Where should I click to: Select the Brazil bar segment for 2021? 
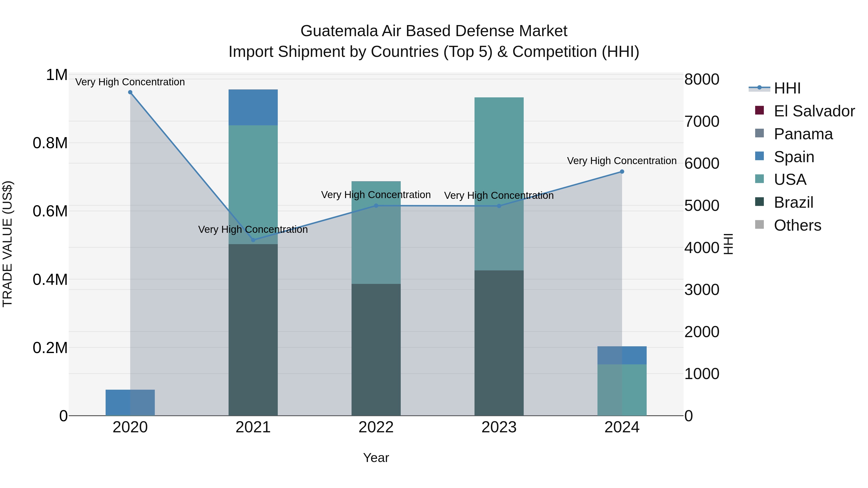point(253,330)
